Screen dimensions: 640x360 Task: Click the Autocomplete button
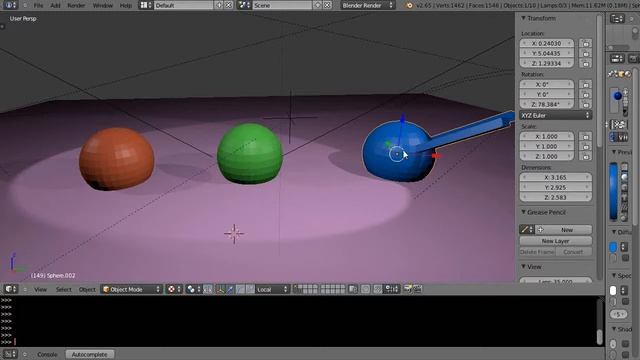click(89, 354)
